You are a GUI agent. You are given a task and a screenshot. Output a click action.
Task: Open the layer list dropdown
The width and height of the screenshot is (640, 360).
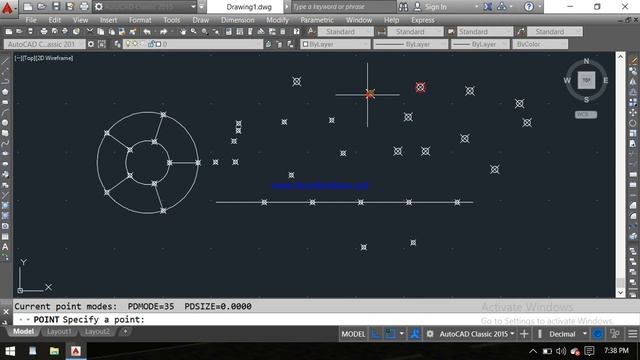coord(193,44)
